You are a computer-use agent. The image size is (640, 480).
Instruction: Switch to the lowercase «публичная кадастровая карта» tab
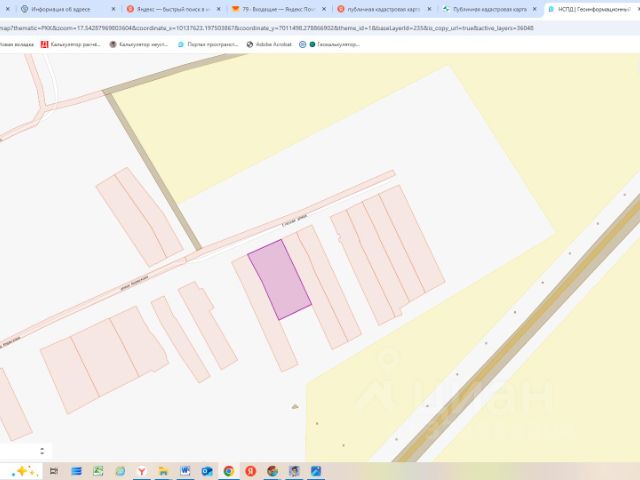[x=378, y=9]
